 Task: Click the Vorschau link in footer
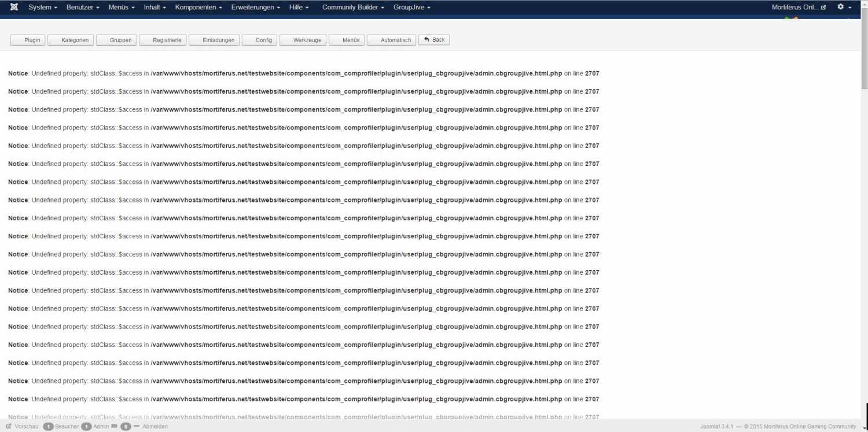27,427
